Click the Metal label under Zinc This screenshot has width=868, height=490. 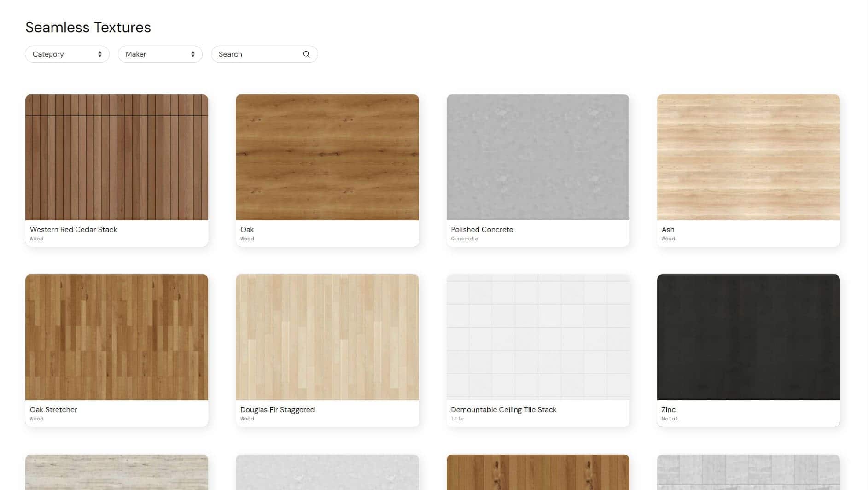tap(669, 419)
